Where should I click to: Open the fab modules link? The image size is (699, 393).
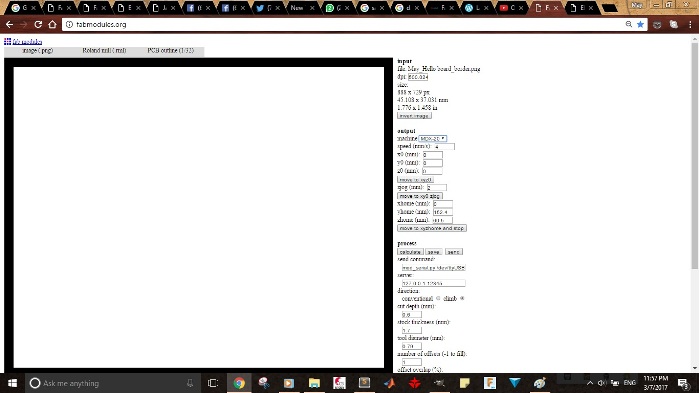[x=27, y=41]
